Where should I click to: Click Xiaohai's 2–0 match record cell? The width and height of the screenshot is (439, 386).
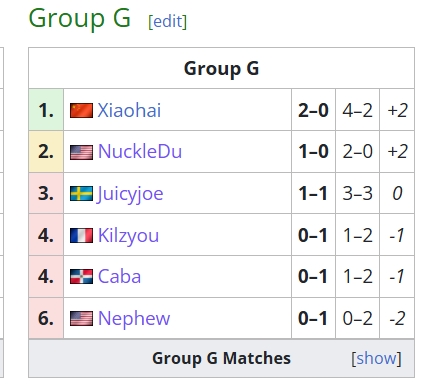tap(313, 110)
